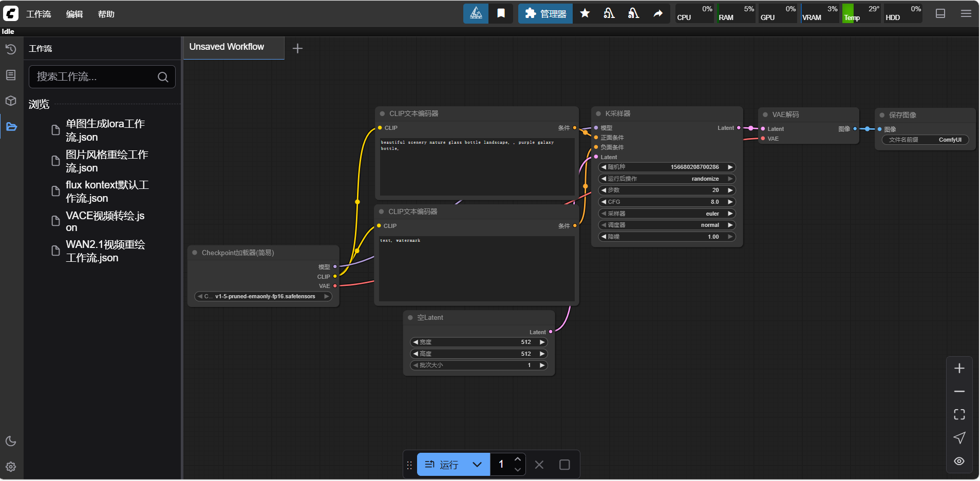The image size is (980, 481).
Task: Increase the batch count stepper up arrow
Action: [518, 459]
